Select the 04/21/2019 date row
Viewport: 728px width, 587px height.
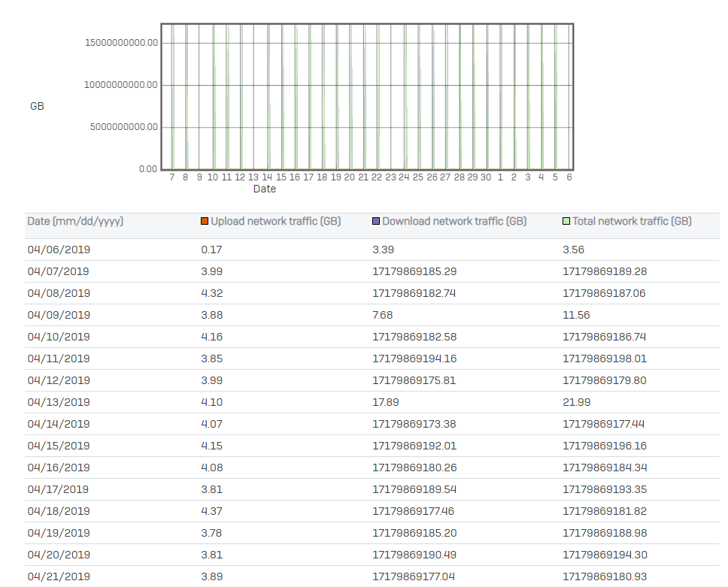(59, 576)
